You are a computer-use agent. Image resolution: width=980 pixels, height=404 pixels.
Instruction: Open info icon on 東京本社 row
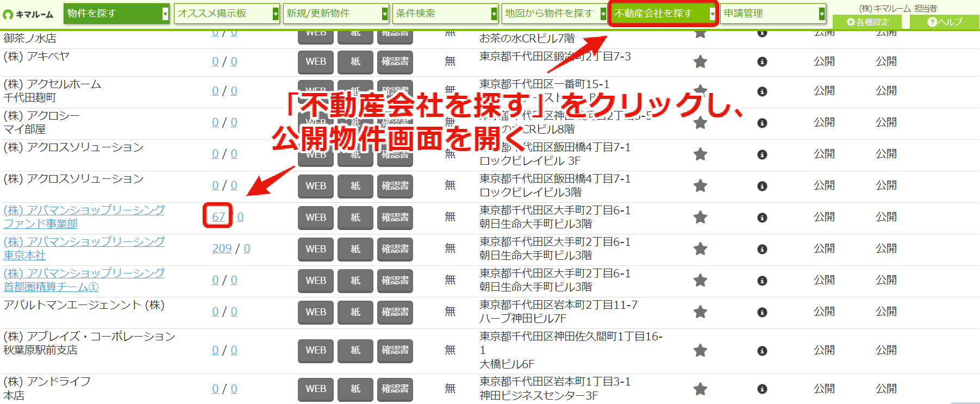coord(762,249)
